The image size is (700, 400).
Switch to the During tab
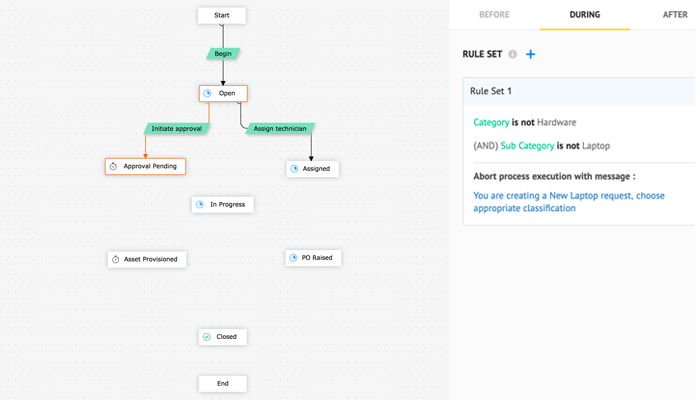click(x=585, y=15)
